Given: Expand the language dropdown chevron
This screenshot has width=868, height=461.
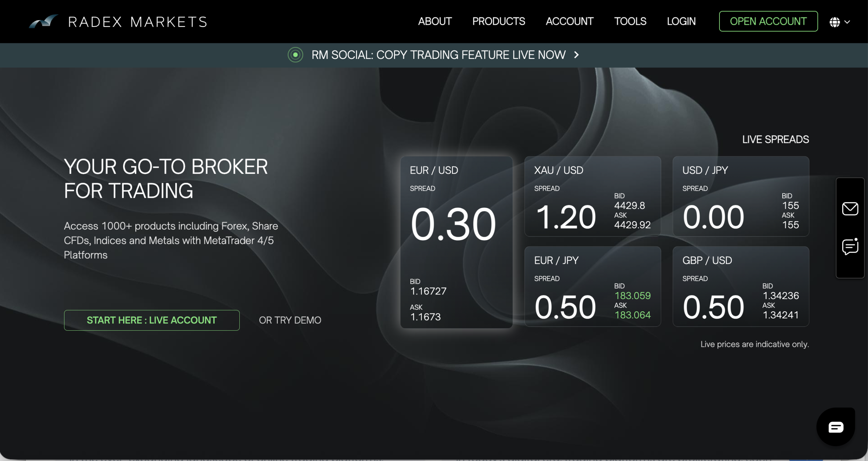Looking at the screenshot, I should (x=847, y=23).
